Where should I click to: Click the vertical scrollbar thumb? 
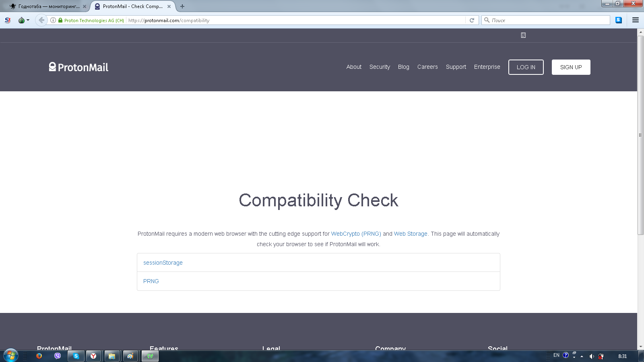tap(640, 135)
